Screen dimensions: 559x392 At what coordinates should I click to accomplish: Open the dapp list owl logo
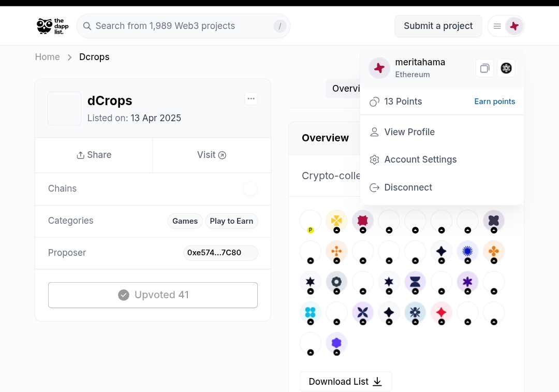52,26
